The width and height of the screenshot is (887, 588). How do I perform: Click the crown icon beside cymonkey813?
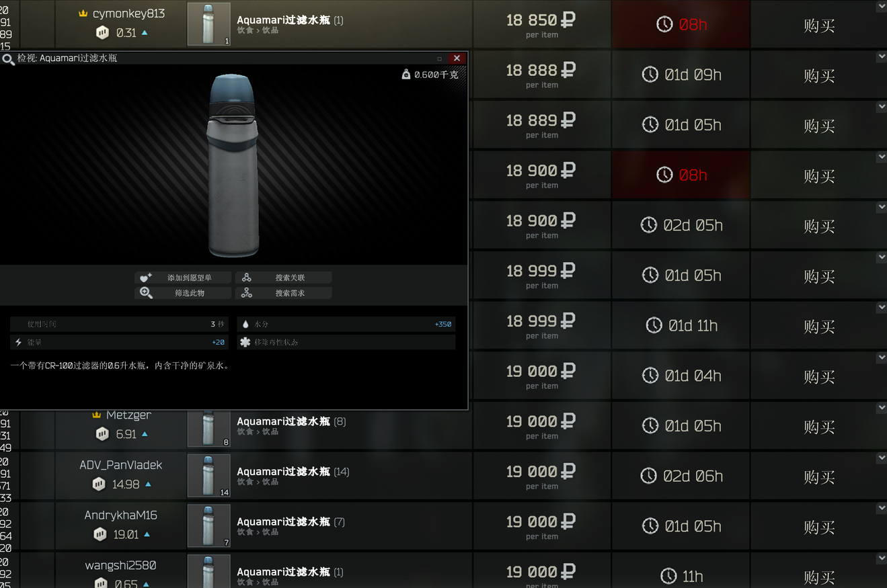83,13
